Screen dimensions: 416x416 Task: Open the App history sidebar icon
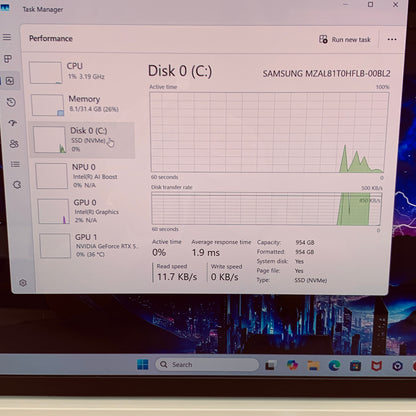[x=11, y=102]
